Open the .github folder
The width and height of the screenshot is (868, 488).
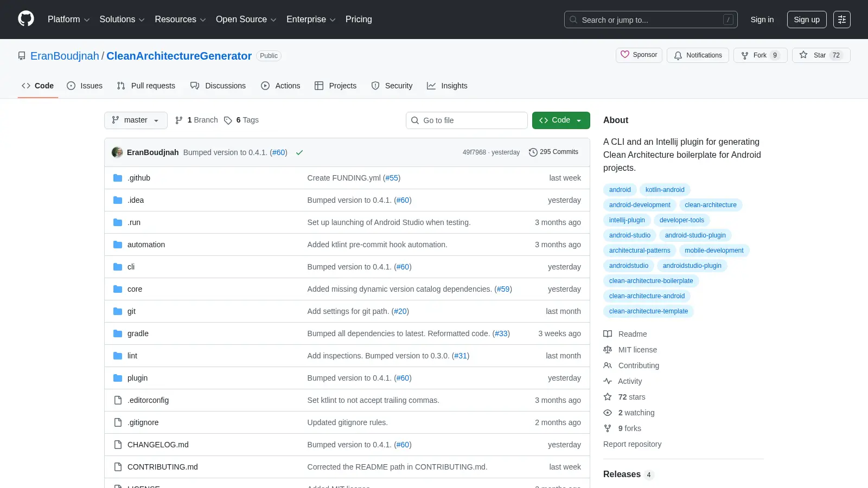pos(139,178)
